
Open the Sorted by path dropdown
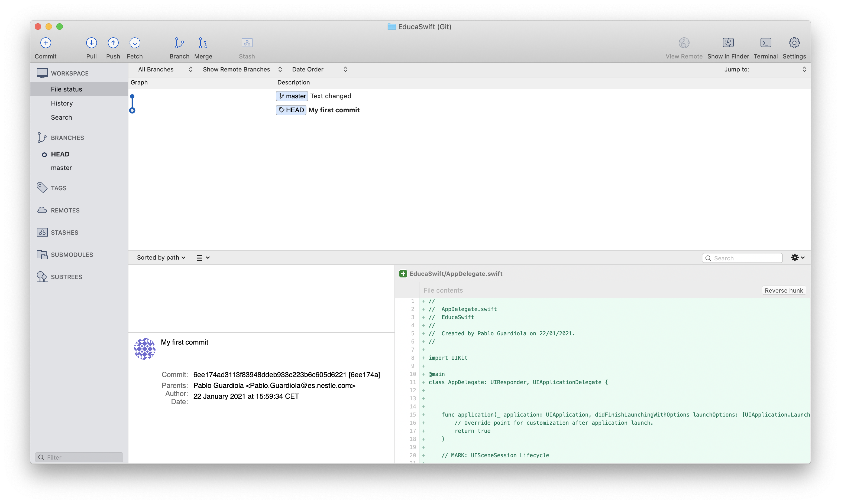161,257
